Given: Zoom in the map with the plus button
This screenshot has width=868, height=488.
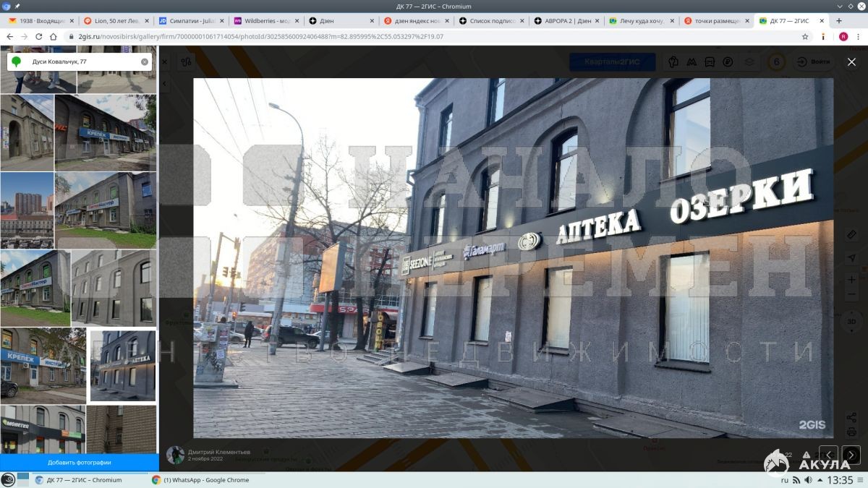Looking at the screenshot, I should [851, 280].
